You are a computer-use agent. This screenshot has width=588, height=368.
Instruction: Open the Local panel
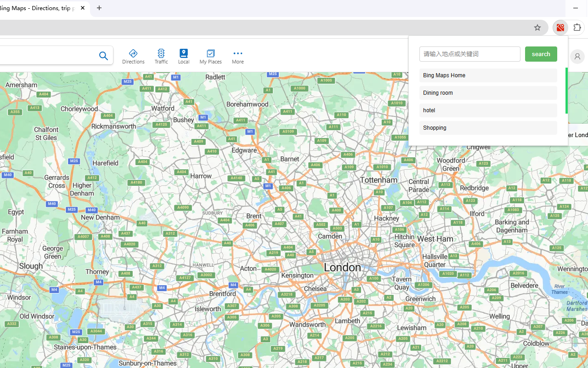(183, 56)
